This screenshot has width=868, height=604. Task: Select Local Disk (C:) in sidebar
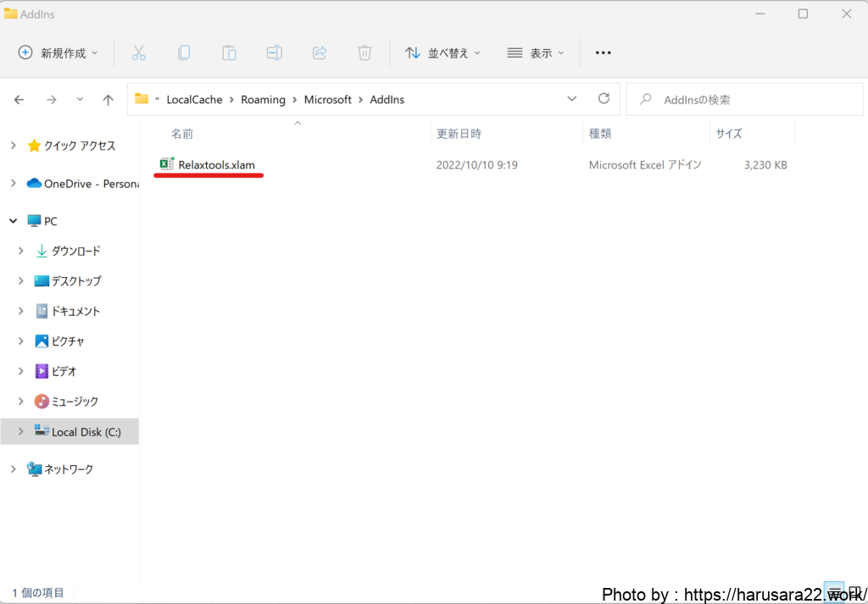tap(86, 432)
